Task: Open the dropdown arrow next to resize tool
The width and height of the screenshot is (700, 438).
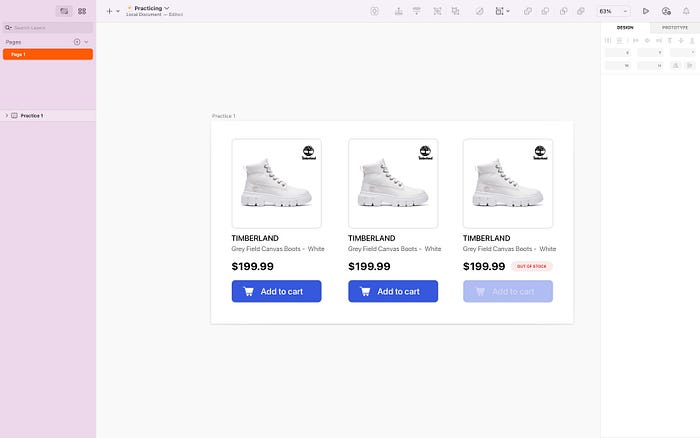Action: pos(508,11)
